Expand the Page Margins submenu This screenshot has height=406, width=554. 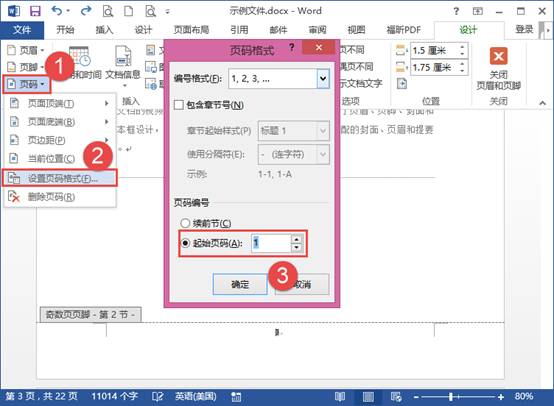[x=60, y=140]
